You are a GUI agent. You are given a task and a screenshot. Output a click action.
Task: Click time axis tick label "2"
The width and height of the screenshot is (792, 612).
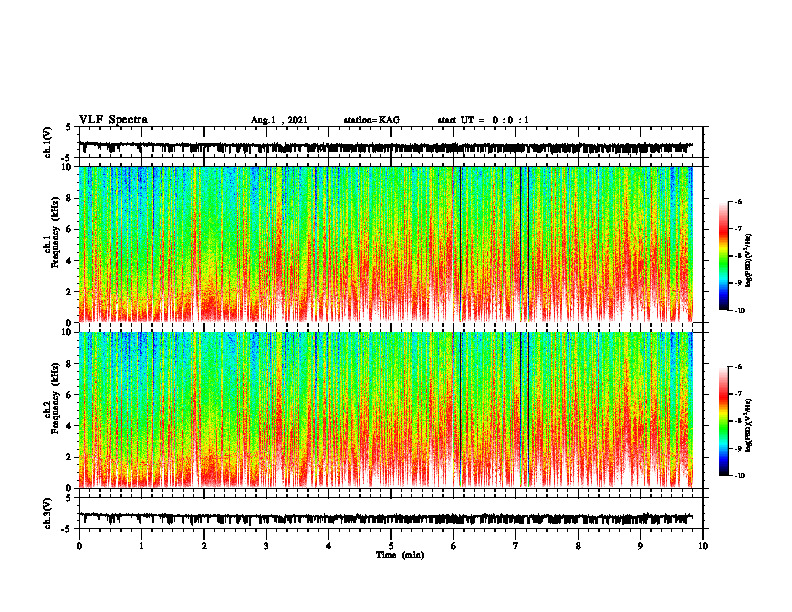[x=204, y=546]
